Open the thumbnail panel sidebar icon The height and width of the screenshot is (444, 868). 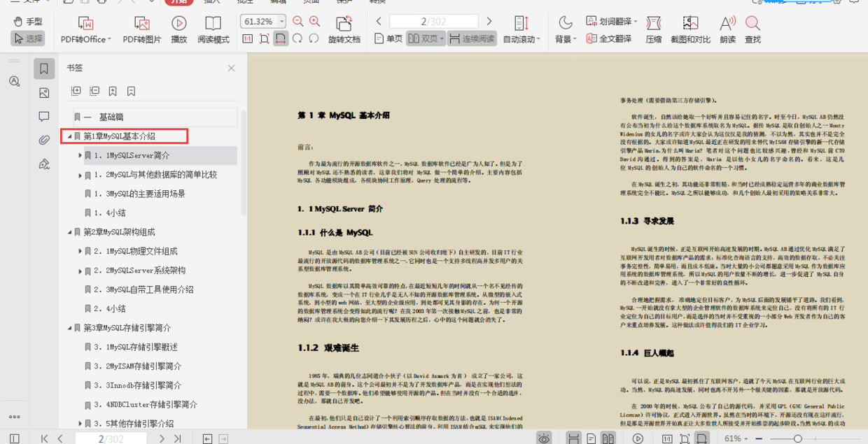click(x=44, y=93)
